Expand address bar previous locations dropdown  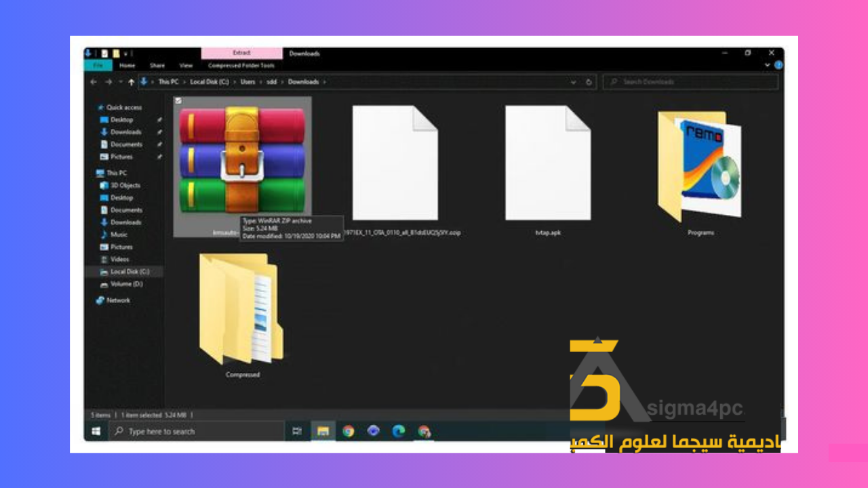tap(574, 82)
